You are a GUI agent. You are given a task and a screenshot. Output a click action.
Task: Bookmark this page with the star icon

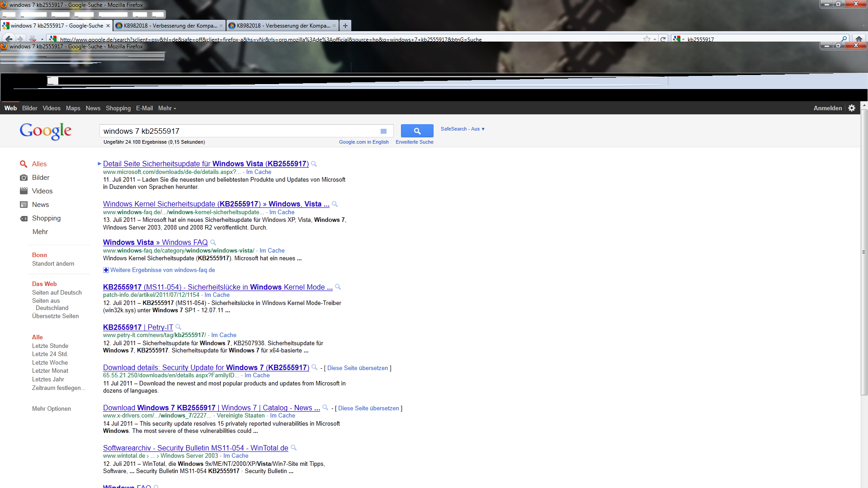click(x=647, y=39)
